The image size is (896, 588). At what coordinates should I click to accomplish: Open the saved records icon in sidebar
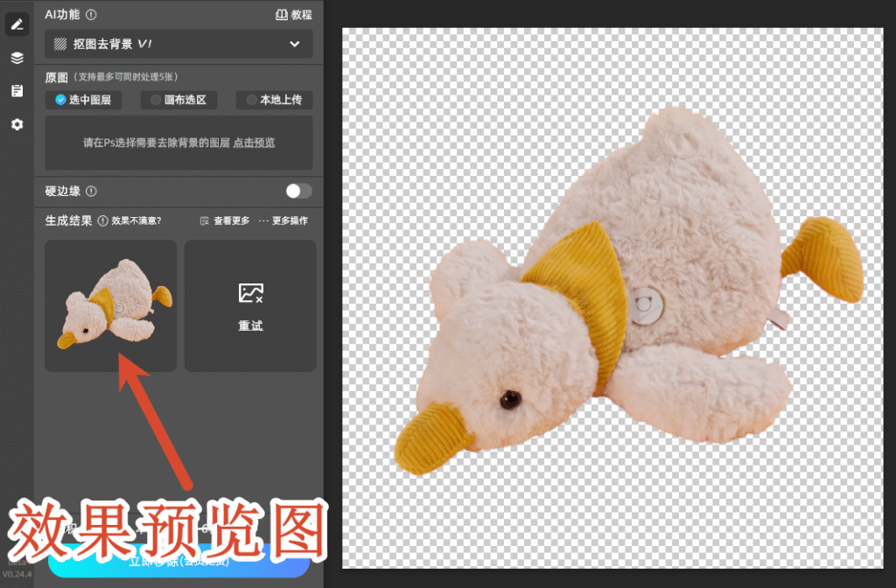pos(17,91)
